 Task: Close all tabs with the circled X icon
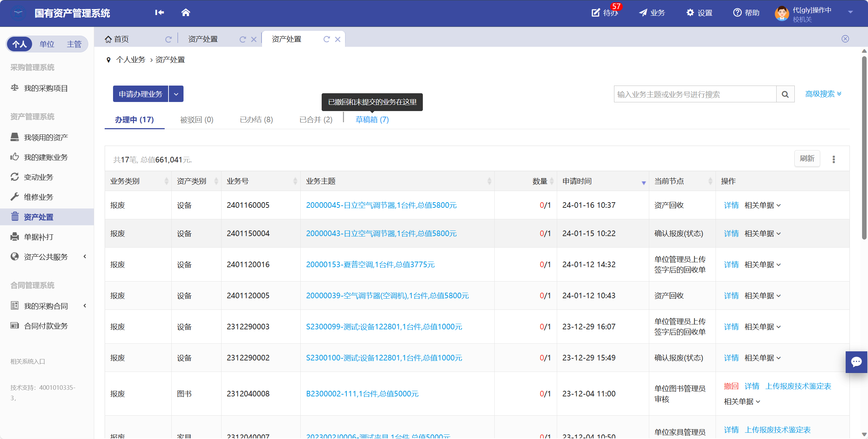[x=845, y=39]
